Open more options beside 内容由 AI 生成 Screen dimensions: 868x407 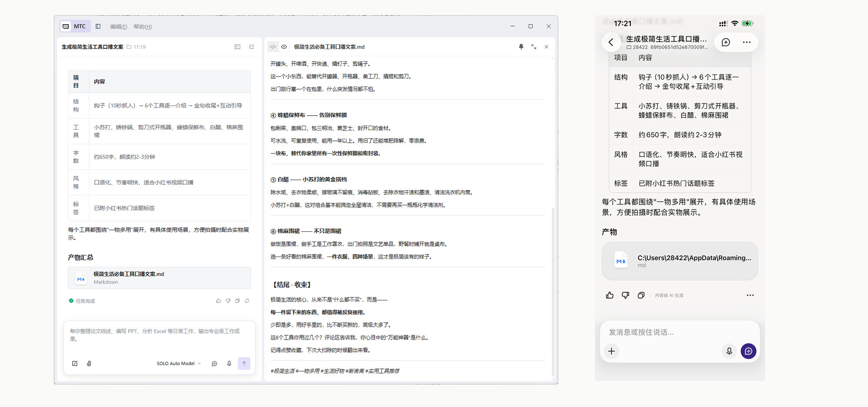750,295
